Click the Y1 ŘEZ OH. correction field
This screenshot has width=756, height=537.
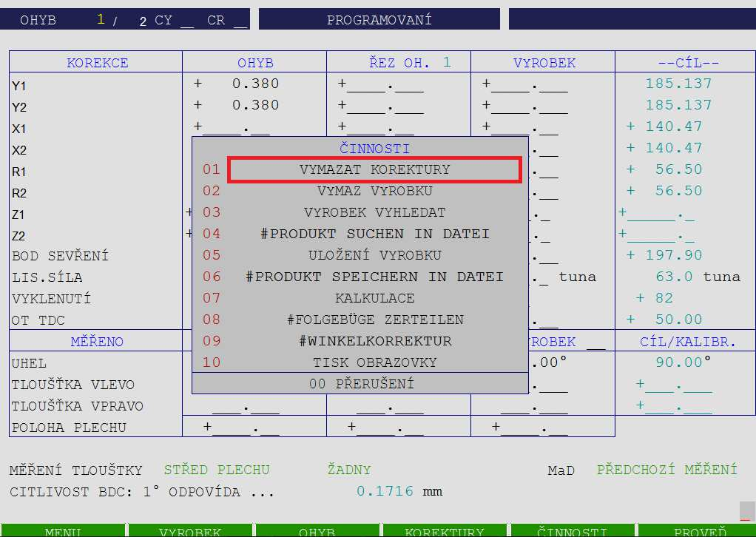(380, 84)
